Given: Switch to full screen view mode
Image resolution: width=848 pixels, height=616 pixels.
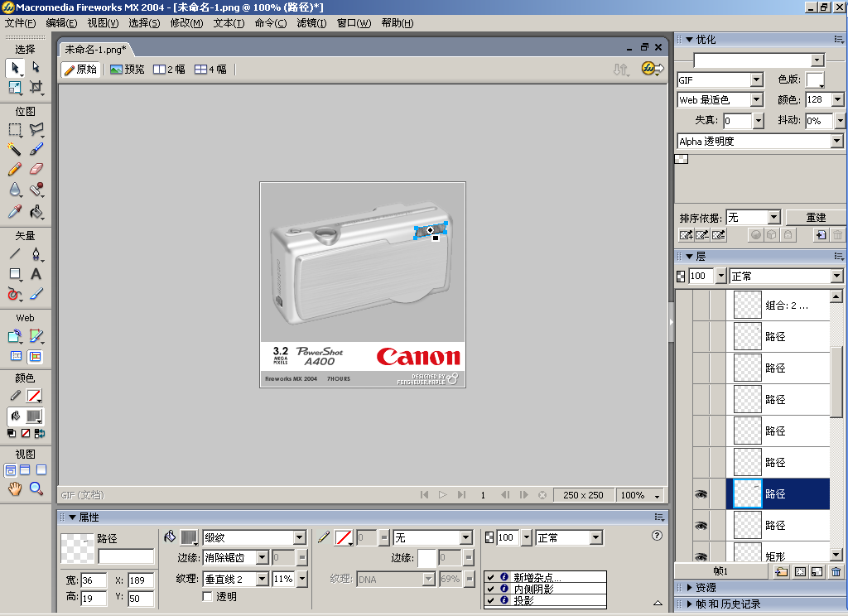Looking at the screenshot, I should 41,469.
